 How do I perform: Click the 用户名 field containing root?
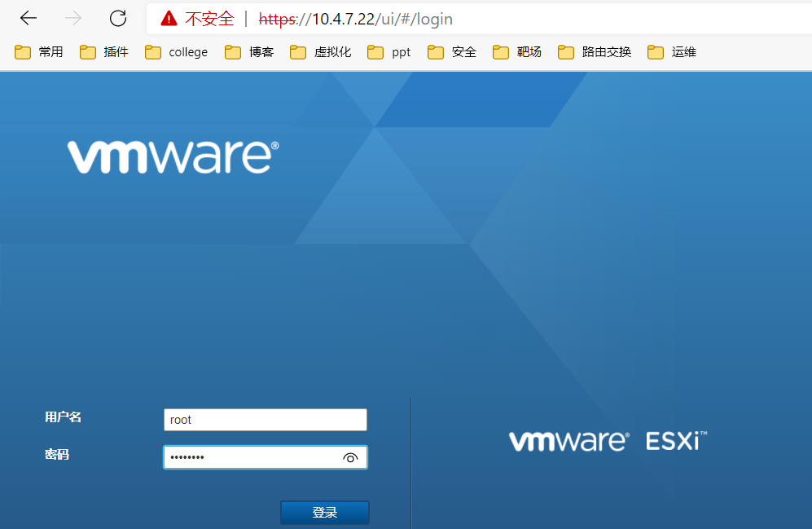point(266,420)
